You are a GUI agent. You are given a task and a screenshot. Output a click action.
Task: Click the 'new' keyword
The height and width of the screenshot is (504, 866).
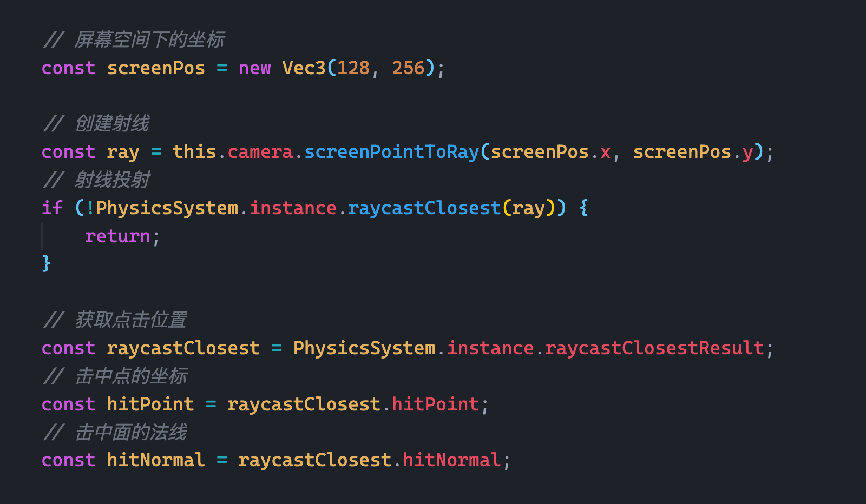[254, 68]
